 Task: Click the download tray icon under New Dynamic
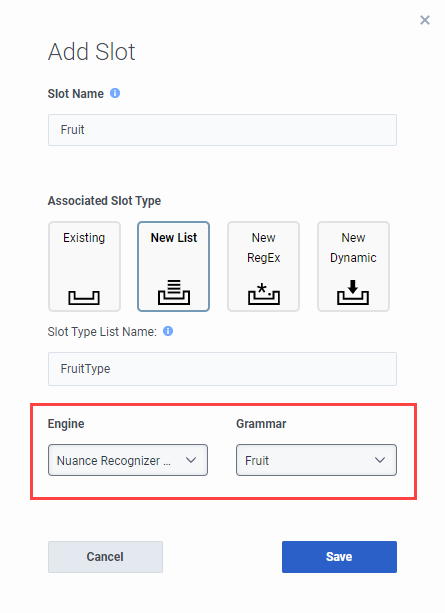(353, 292)
